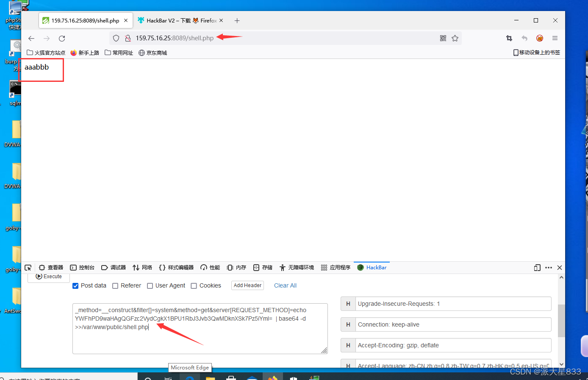Select the aaabbb text on the page
Viewport: 588px width, 380px height.
37,67
